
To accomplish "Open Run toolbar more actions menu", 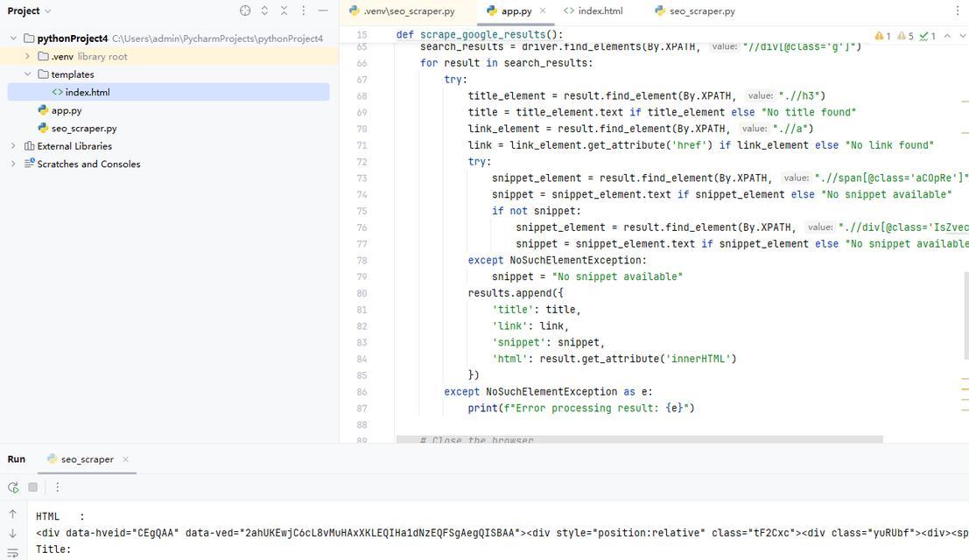I will [57, 487].
